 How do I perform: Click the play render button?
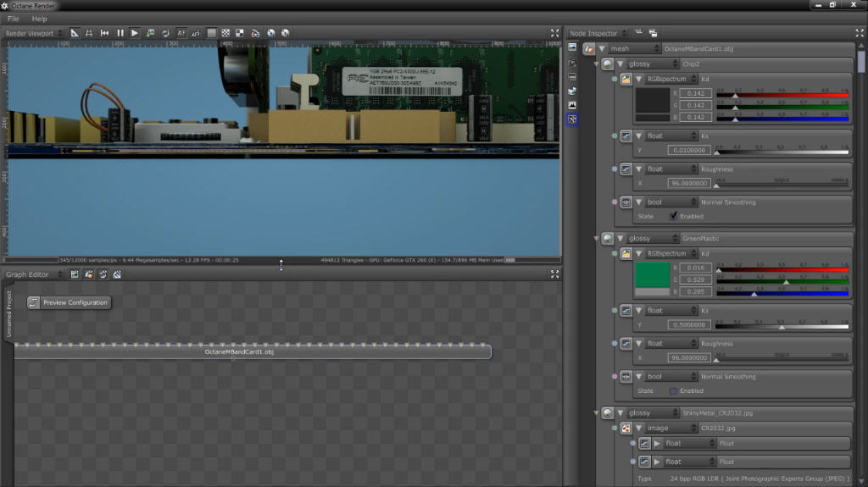click(134, 33)
